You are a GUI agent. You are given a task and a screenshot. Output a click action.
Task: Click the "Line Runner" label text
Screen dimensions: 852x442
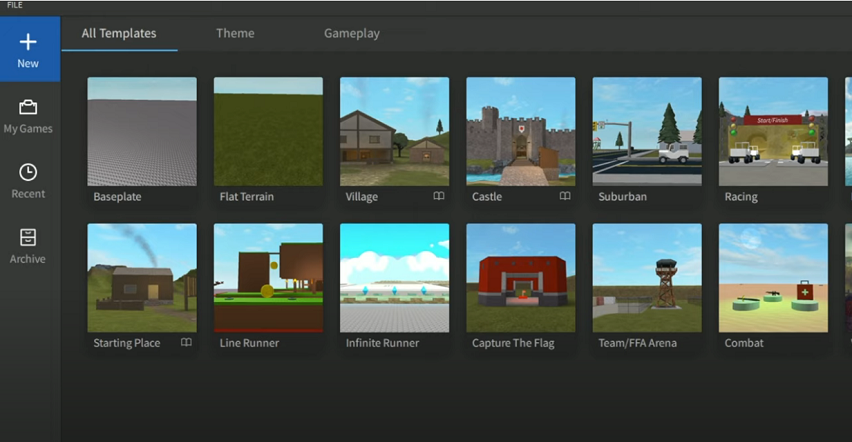[249, 343]
